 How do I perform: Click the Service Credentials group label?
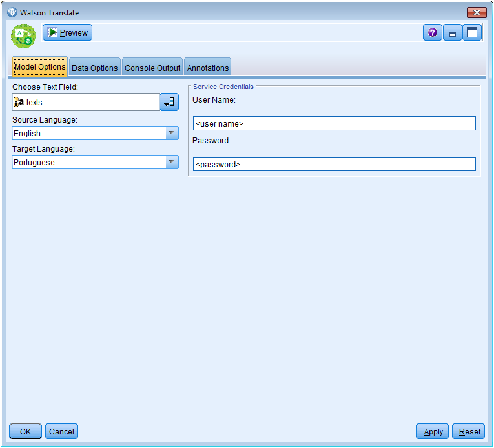coord(223,87)
